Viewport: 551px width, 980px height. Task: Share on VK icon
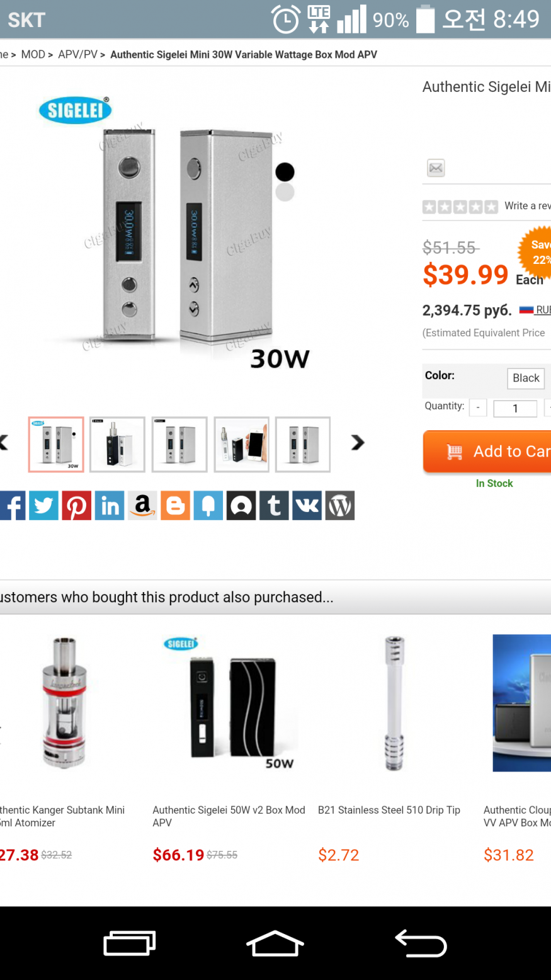tap(307, 505)
